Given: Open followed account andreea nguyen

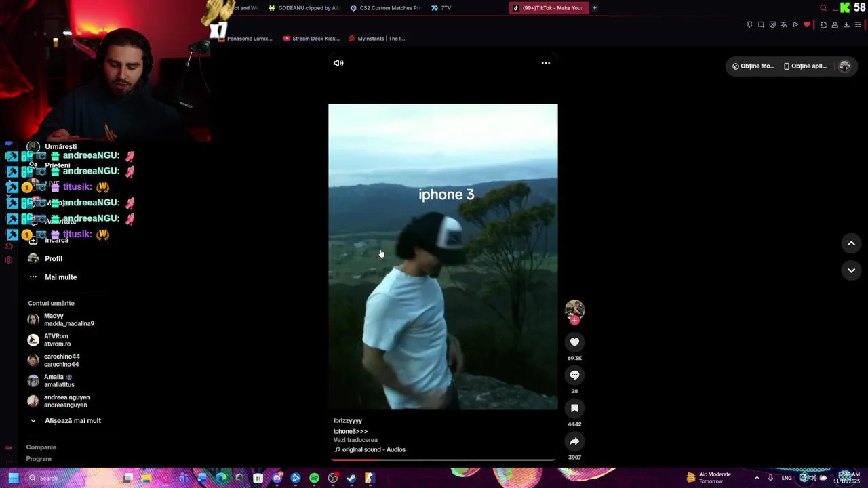Looking at the screenshot, I should pos(59,401).
